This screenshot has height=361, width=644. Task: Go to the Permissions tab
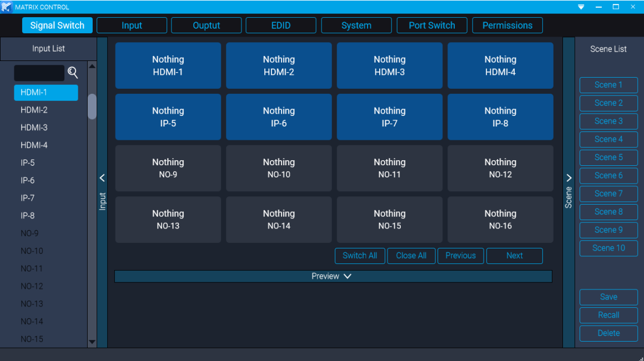coord(507,26)
